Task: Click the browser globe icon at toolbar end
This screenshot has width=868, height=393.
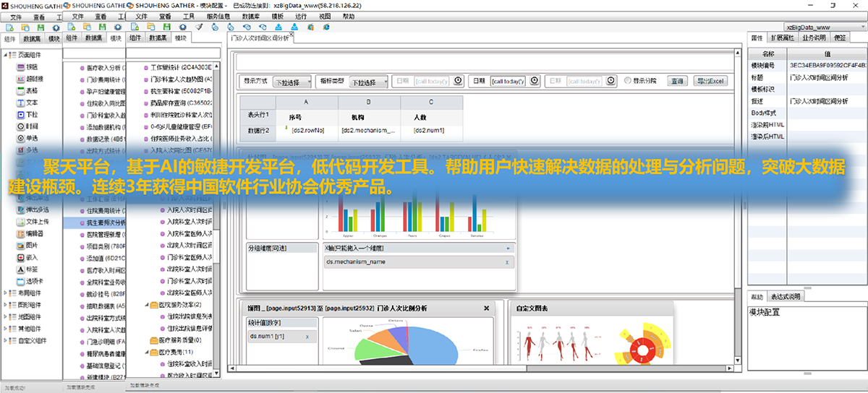Action: pyautogui.click(x=327, y=27)
